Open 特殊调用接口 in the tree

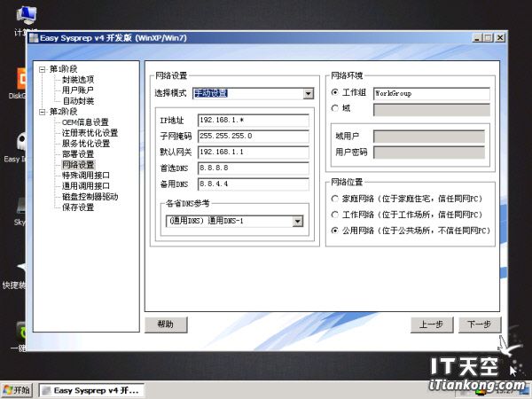click(86, 176)
